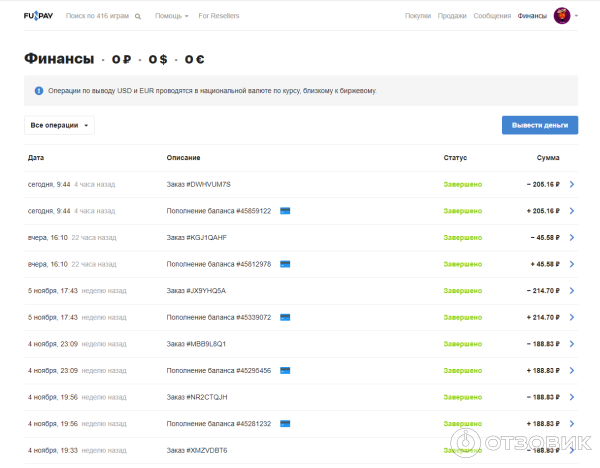Go to 'Покупки' in navigation

[x=418, y=17]
